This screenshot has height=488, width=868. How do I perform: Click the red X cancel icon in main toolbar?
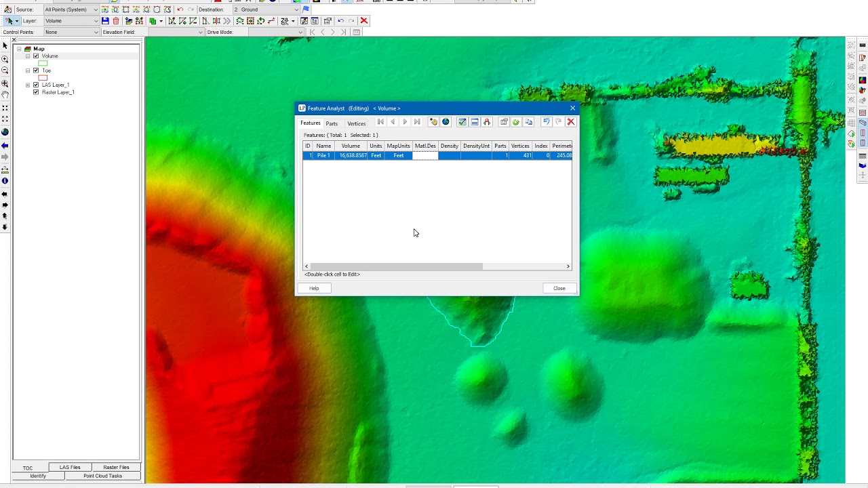click(364, 21)
